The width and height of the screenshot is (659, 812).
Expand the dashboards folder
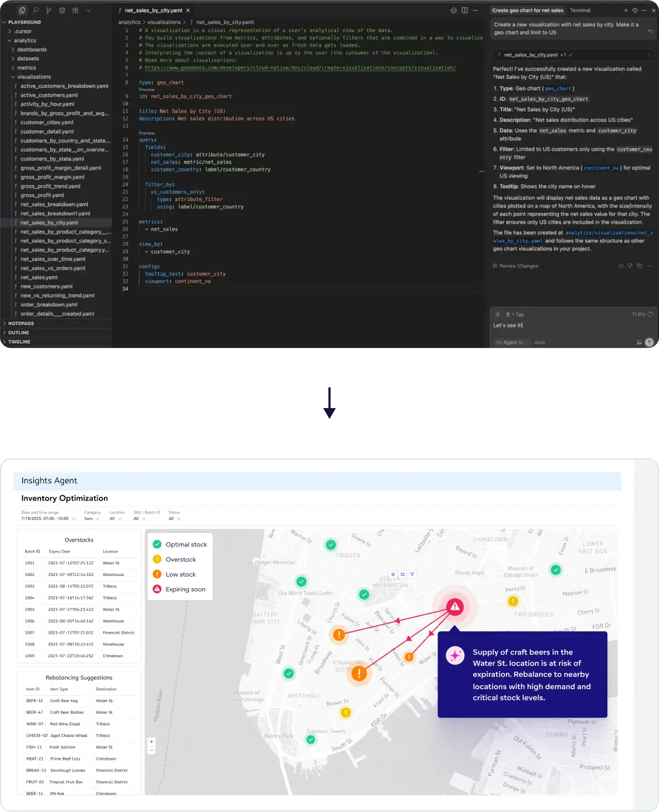pos(32,50)
